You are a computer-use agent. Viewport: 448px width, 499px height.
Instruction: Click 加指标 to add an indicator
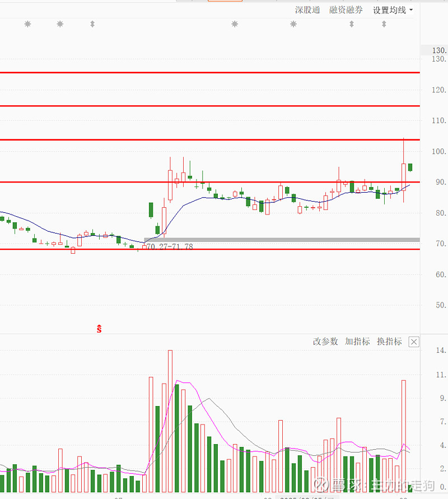[x=357, y=342]
